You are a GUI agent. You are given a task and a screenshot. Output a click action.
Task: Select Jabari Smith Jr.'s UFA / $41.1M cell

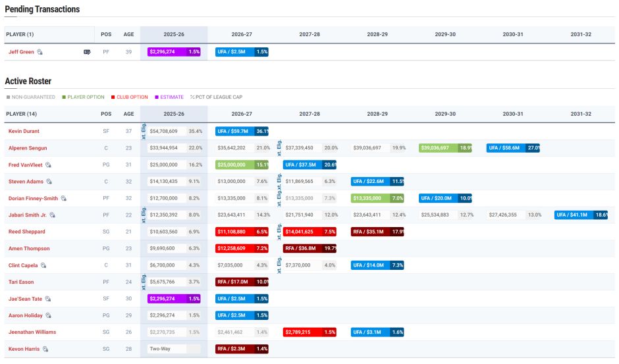[581, 215]
